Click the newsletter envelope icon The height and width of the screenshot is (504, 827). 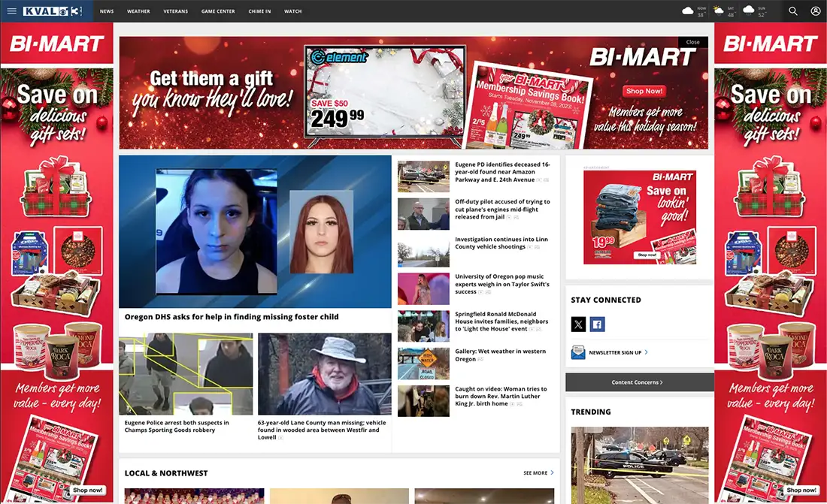pos(578,352)
